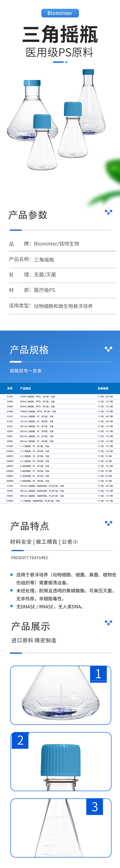The image size is (120, 868).
Task: Click three-dot icon beside 产品特点 heading
Action: point(108,523)
